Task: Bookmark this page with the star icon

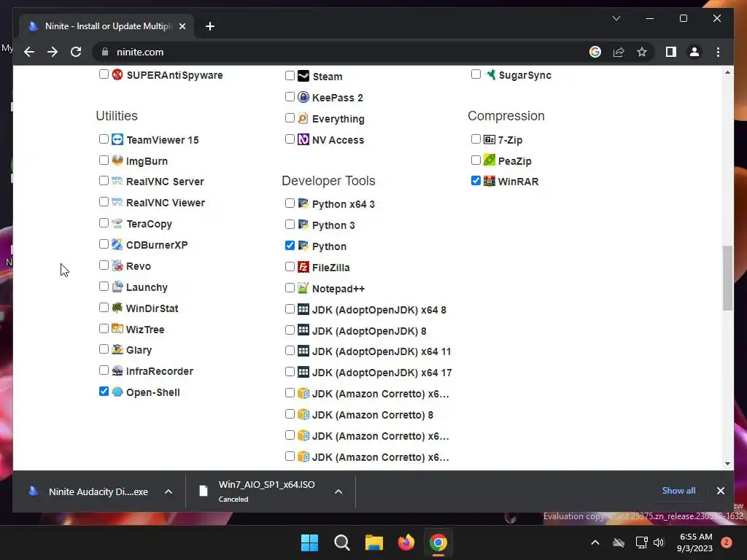Action: click(642, 52)
